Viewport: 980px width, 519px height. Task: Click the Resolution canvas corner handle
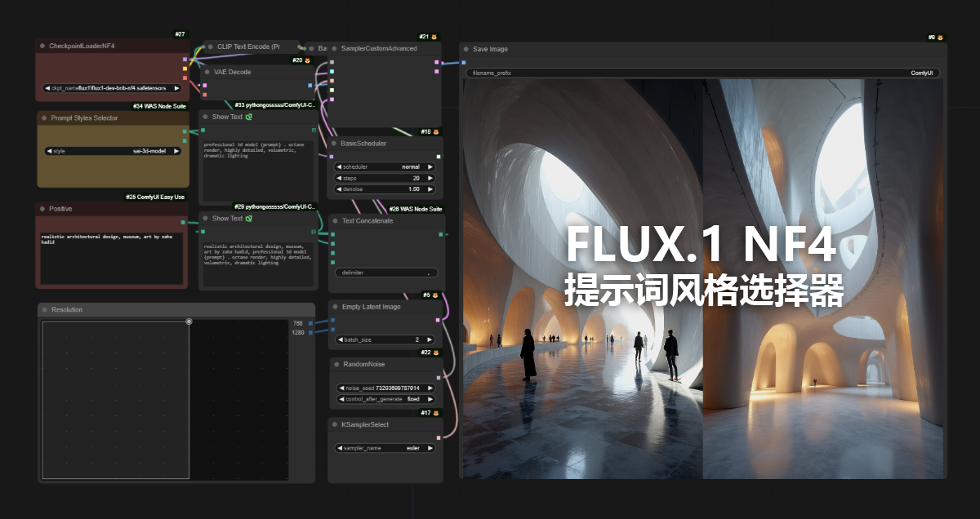click(x=189, y=322)
